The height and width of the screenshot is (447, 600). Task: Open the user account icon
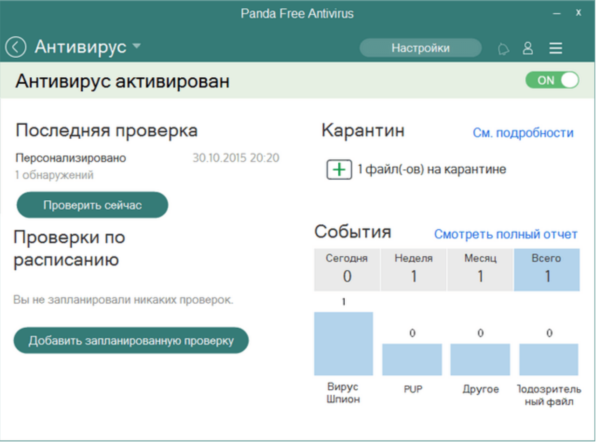tap(528, 48)
